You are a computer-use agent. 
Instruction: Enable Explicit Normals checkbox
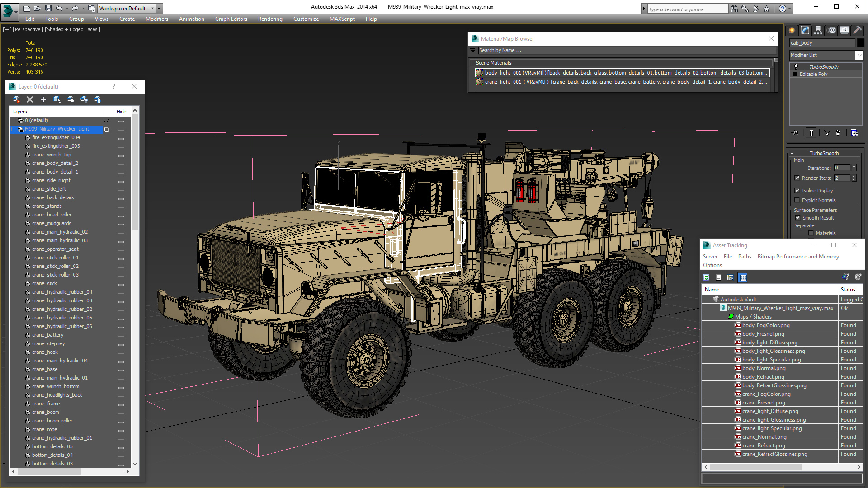[797, 200]
